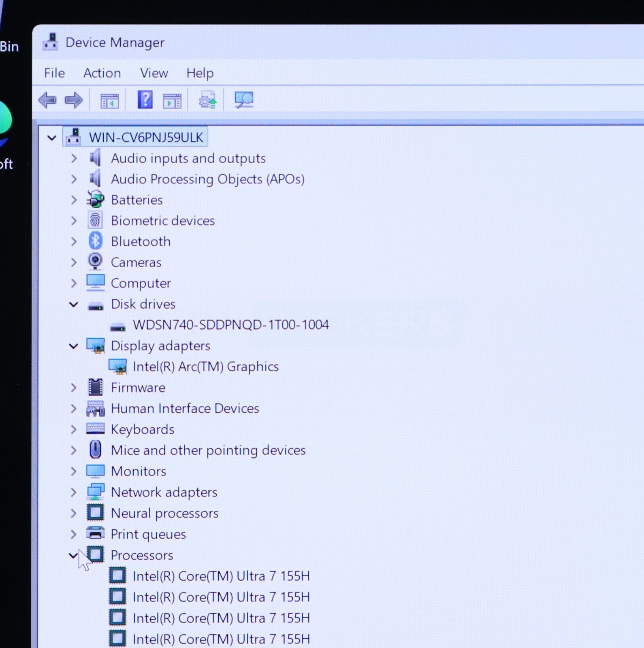This screenshot has width=644, height=648.
Task: Expand the Firmware category
Action: point(74,388)
